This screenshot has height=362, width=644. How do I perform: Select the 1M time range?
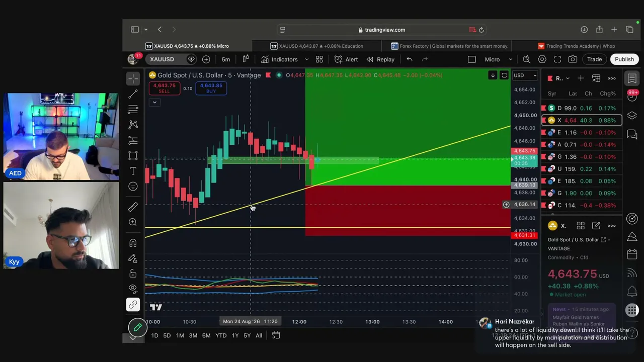click(180, 335)
